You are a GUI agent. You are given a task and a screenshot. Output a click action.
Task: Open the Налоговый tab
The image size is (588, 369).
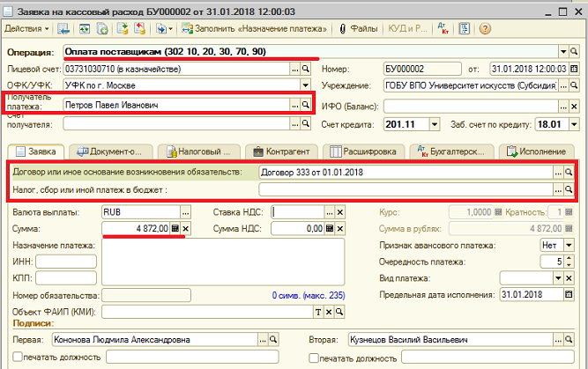(198, 151)
